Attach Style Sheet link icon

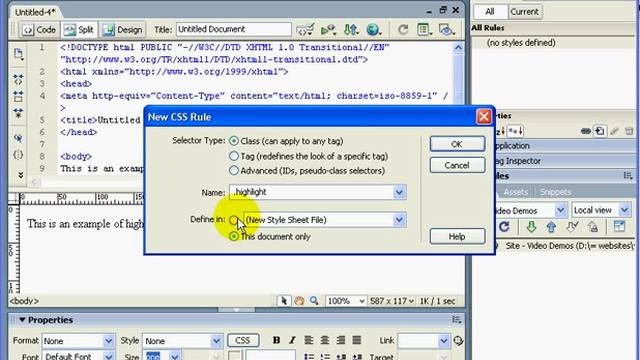[x=585, y=131]
